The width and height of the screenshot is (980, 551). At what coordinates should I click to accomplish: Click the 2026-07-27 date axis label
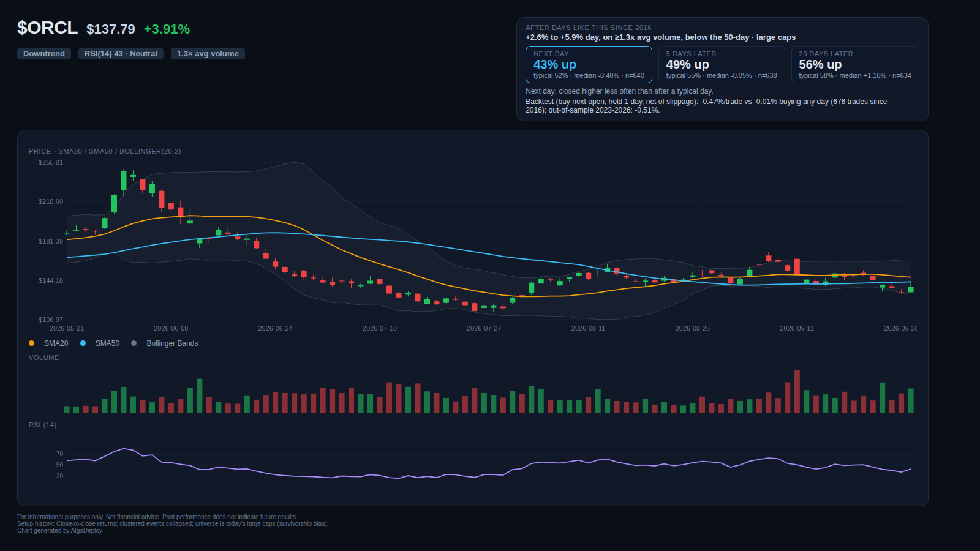484,328
